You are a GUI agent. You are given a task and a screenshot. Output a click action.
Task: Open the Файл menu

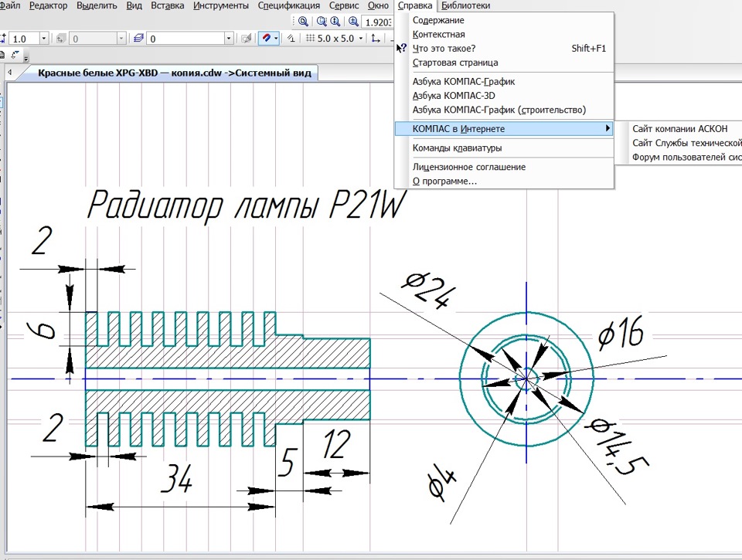point(9,5)
